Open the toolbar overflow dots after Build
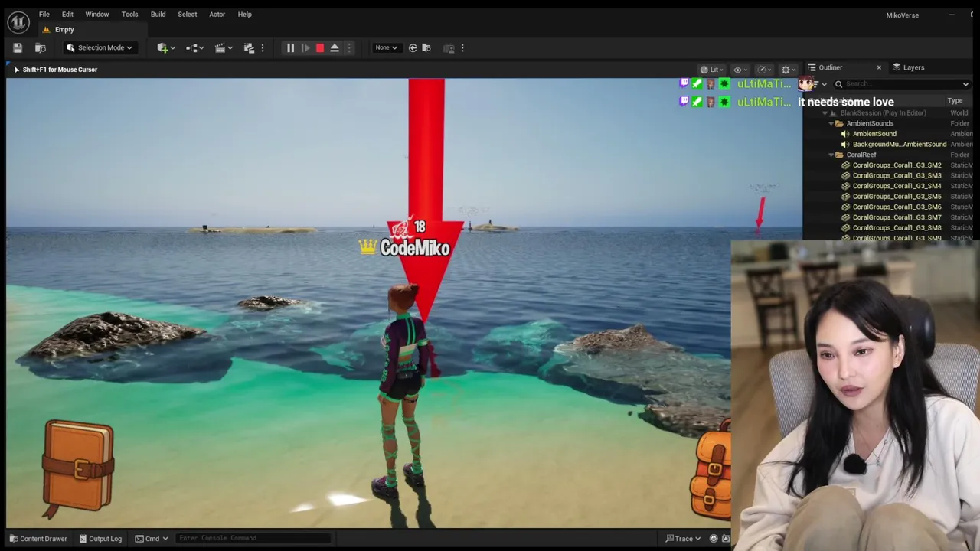980x551 pixels. [263, 48]
